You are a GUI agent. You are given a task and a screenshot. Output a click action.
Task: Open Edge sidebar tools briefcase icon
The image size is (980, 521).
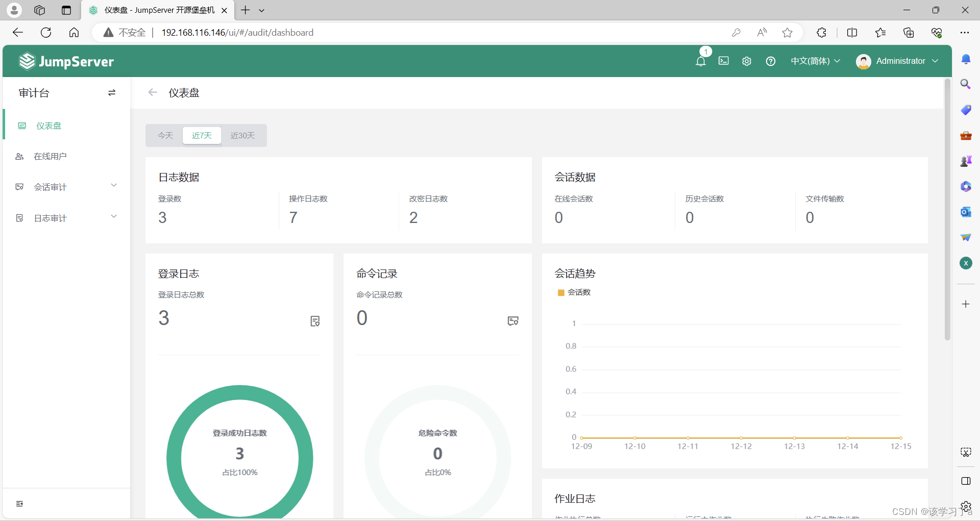(x=966, y=135)
